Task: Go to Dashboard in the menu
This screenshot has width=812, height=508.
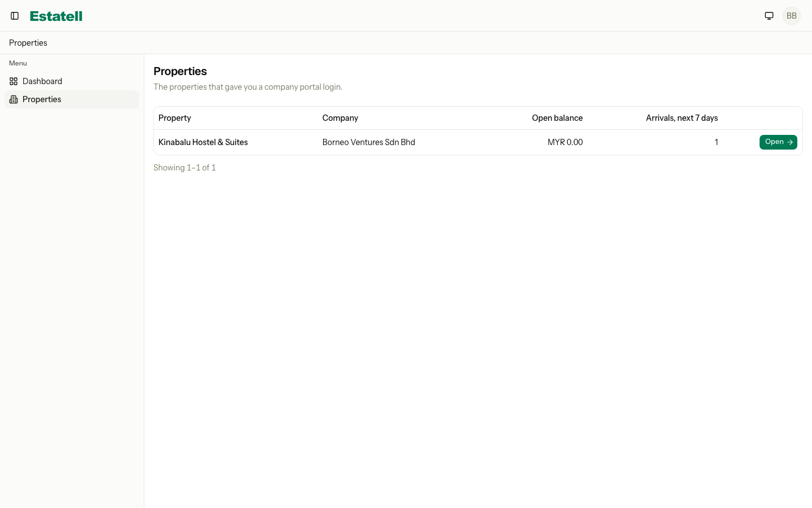Action: pyautogui.click(x=72, y=81)
